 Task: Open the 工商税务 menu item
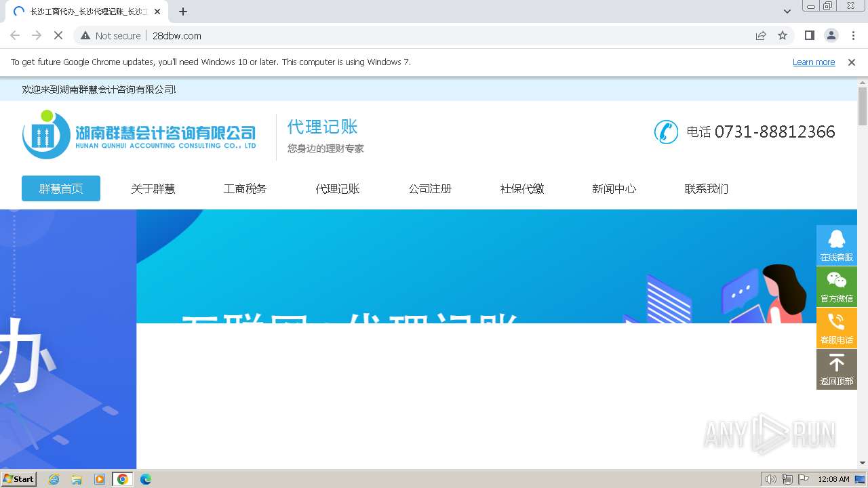coord(245,188)
